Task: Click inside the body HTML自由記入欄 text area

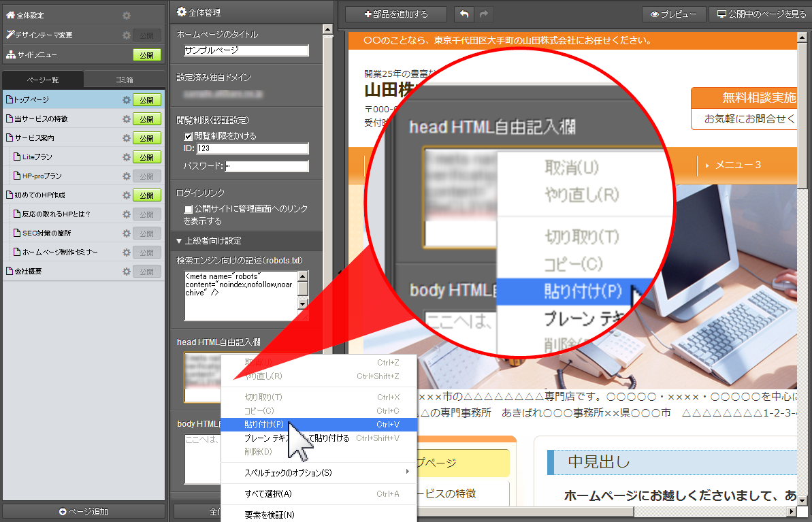Action: 203,459
